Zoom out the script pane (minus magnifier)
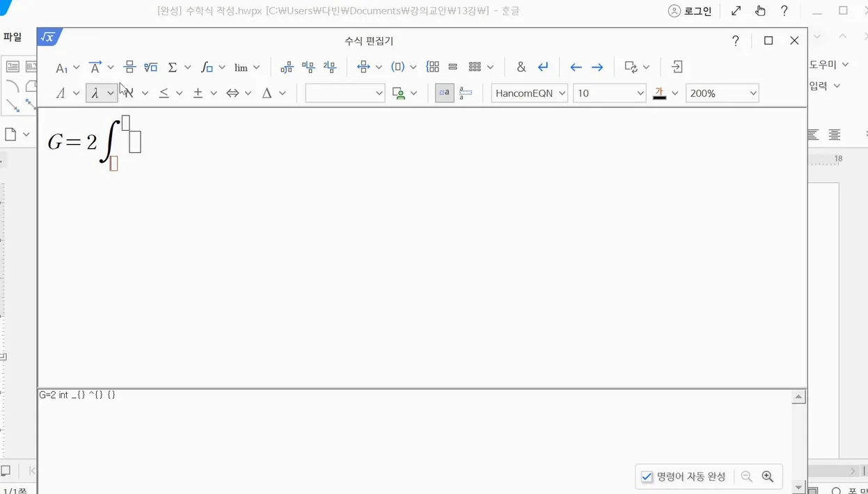 click(747, 477)
